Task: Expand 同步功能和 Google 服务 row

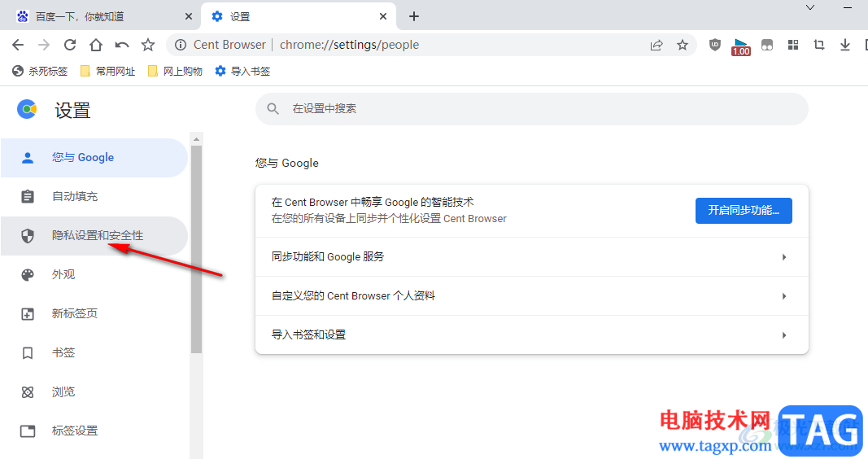Action: coord(531,257)
